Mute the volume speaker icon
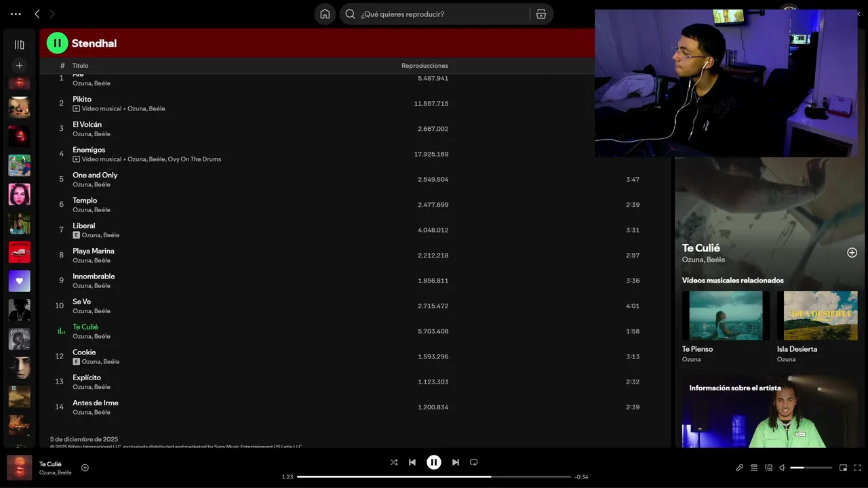Image resolution: width=868 pixels, height=488 pixels. pyautogui.click(x=782, y=468)
